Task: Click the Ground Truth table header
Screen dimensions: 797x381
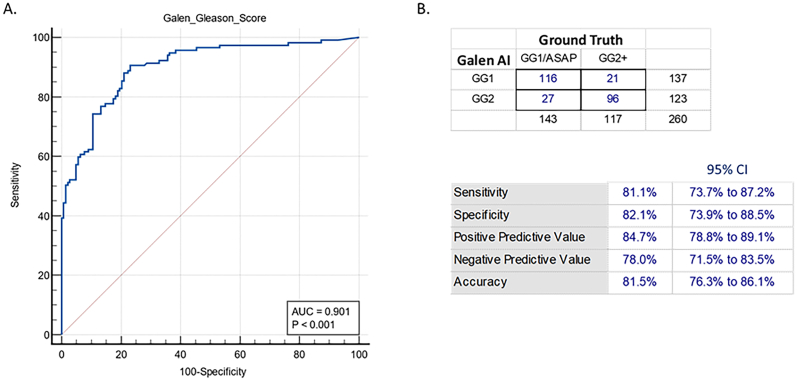Action: tap(581, 40)
